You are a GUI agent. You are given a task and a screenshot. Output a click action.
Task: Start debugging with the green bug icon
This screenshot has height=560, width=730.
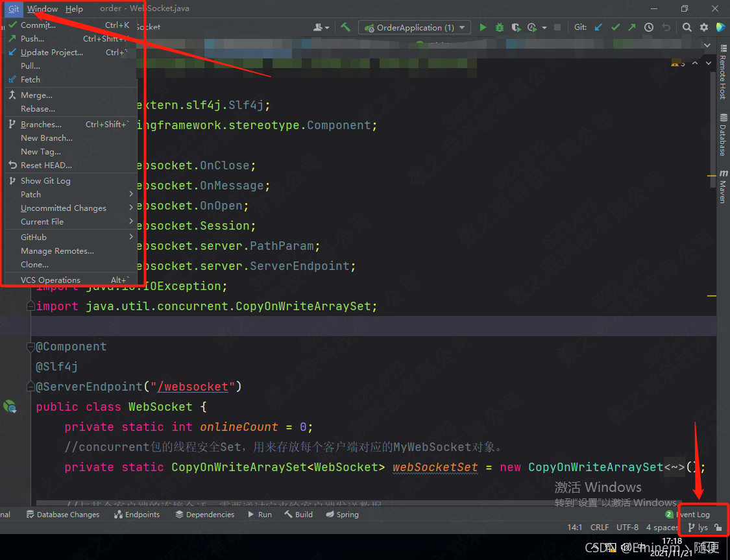pos(500,27)
